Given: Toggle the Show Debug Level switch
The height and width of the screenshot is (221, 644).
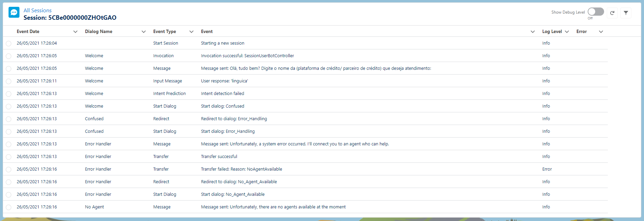Looking at the screenshot, I should (596, 12).
